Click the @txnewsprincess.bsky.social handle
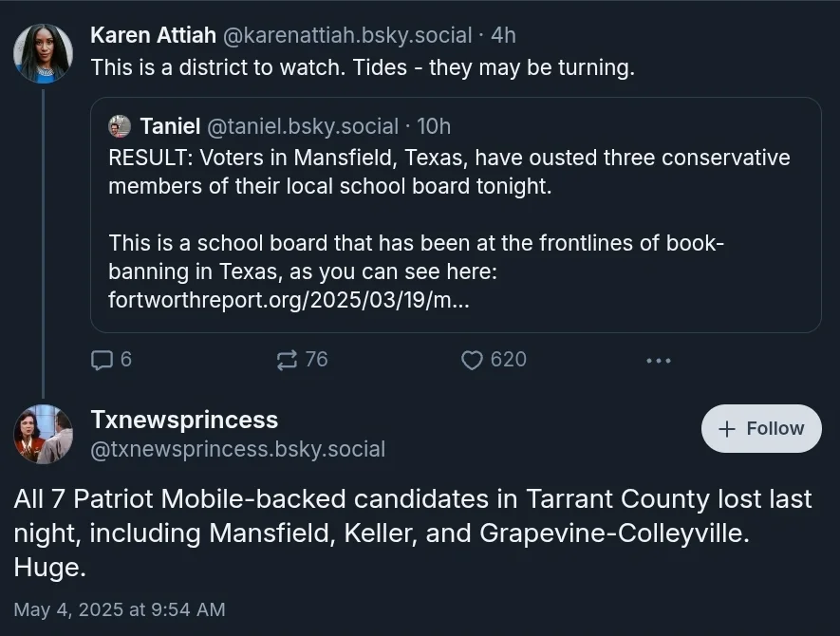The image size is (840, 636). 237,449
